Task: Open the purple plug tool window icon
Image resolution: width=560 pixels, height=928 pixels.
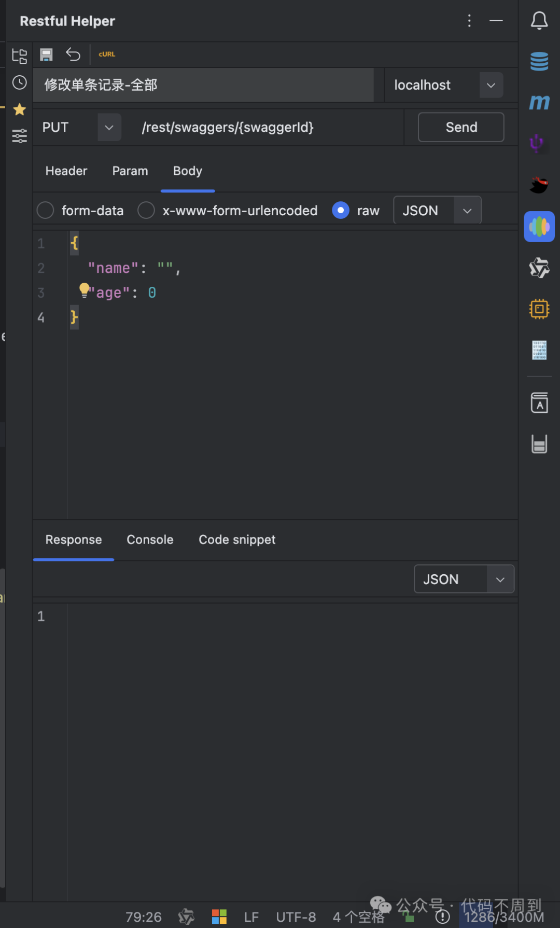Action: pos(537,143)
